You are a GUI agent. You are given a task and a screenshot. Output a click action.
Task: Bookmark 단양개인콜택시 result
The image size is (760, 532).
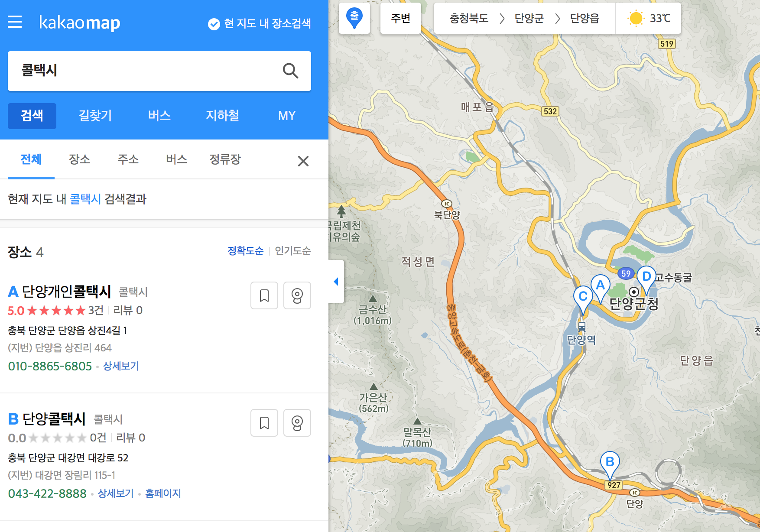click(264, 295)
